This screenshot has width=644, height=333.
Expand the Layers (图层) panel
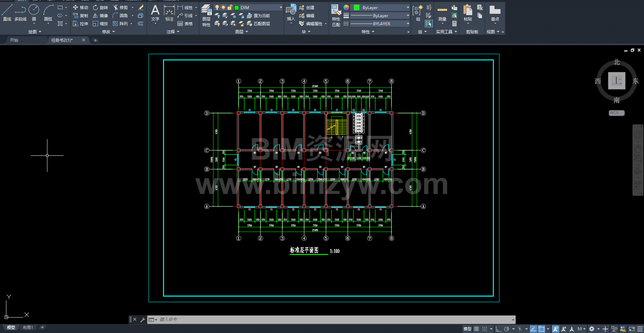(x=242, y=32)
